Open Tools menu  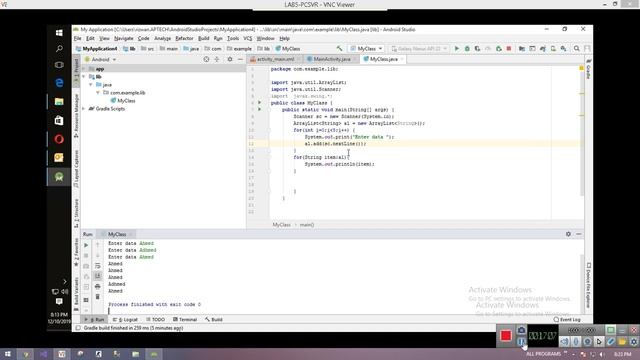pos(233,38)
